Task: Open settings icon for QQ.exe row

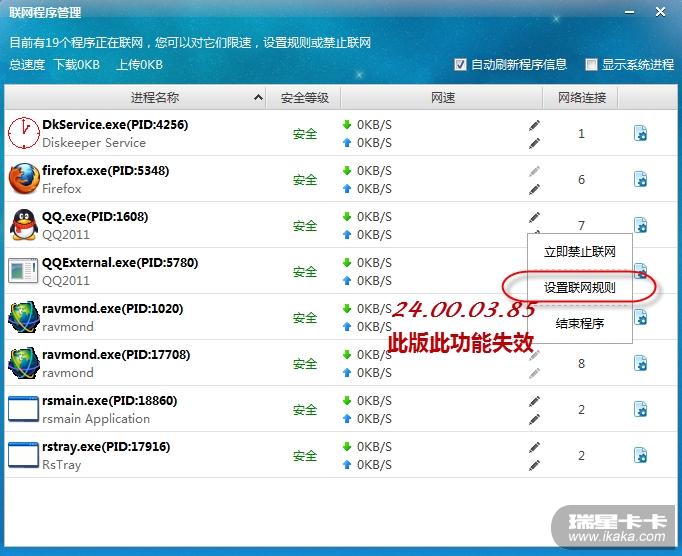Action: (640, 225)
